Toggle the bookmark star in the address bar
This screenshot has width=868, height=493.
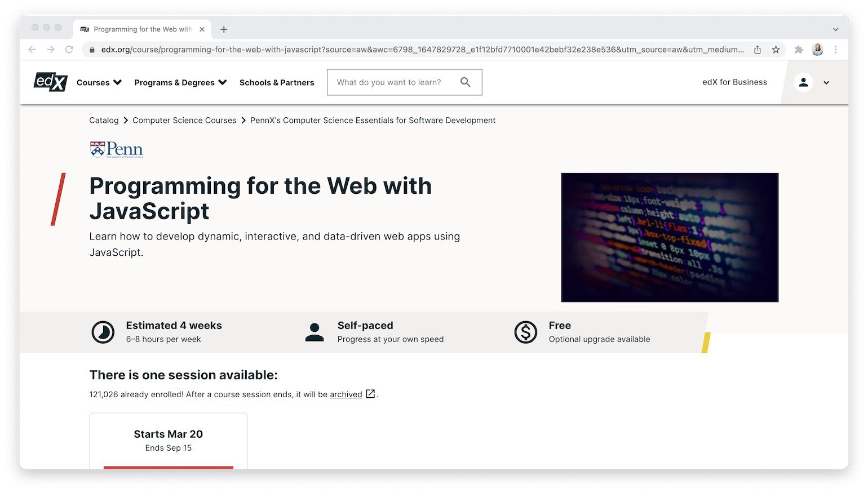776,50
